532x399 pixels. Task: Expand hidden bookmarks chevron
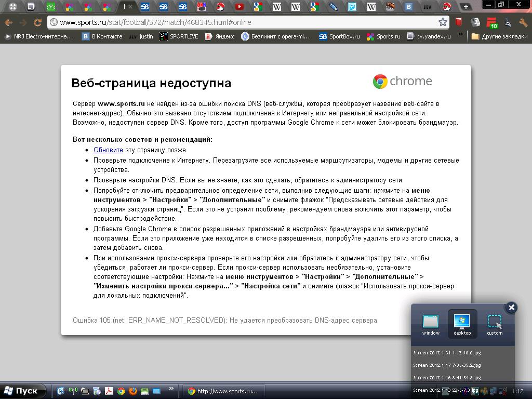pos(460,34)
